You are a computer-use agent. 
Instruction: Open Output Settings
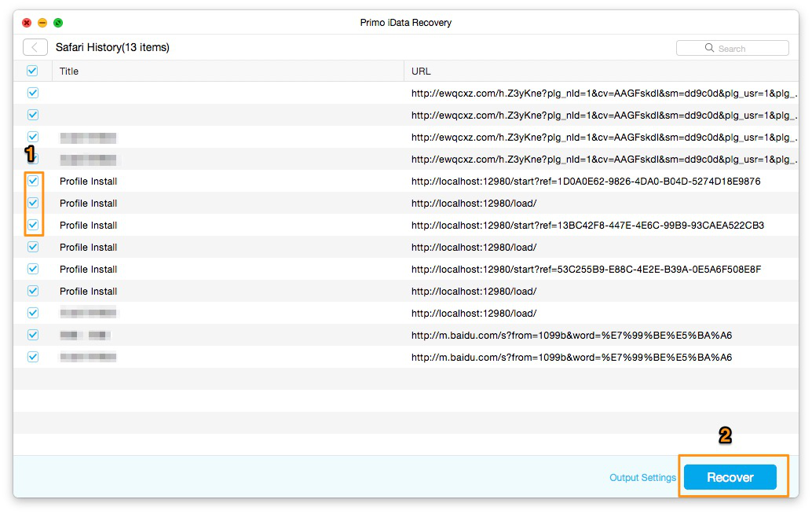pyautogui.click(x=642, y=478)
